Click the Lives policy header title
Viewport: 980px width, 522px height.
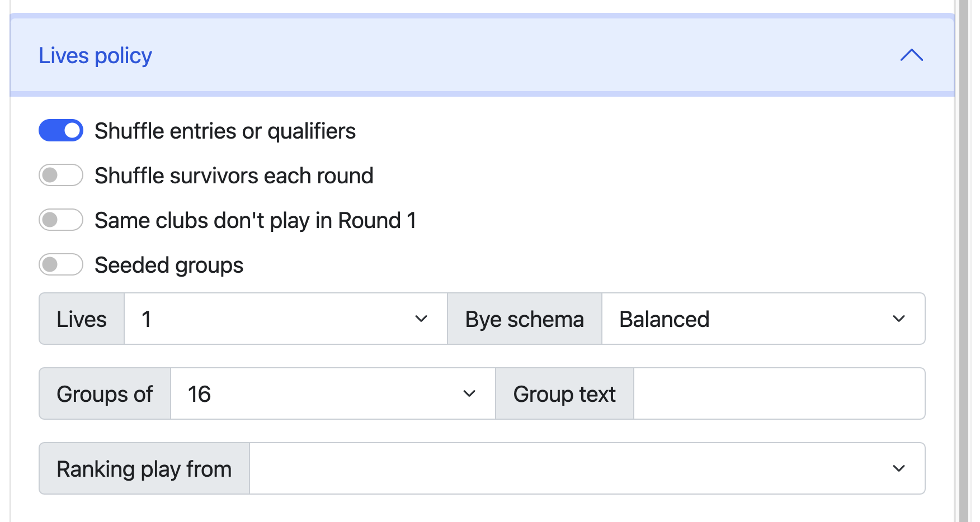[x=95, y=56]
